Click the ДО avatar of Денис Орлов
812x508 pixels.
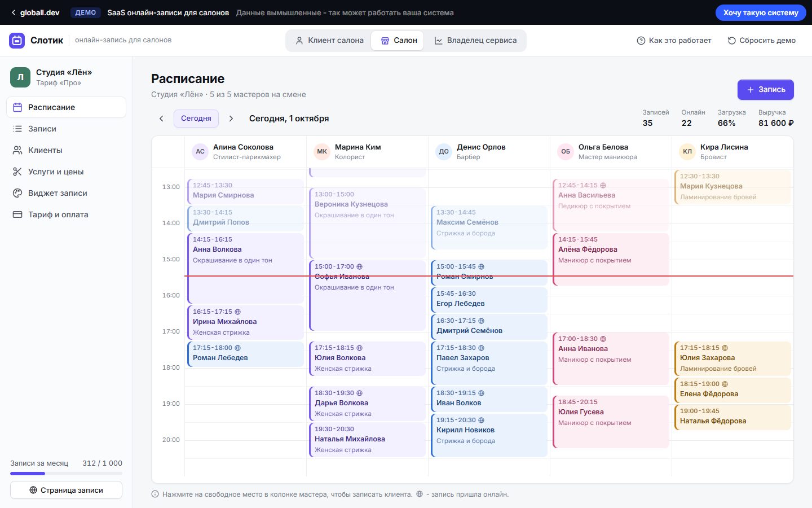(x=444, y=151)
